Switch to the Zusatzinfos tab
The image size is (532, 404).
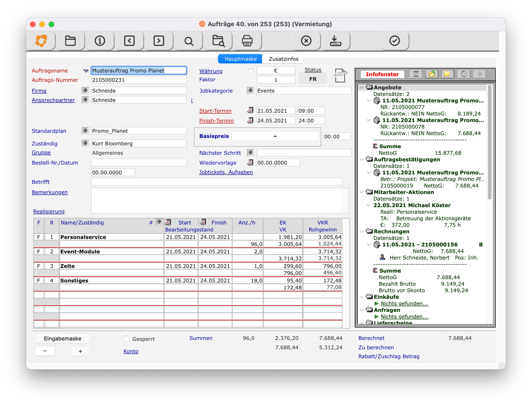[x=284, y=59]
